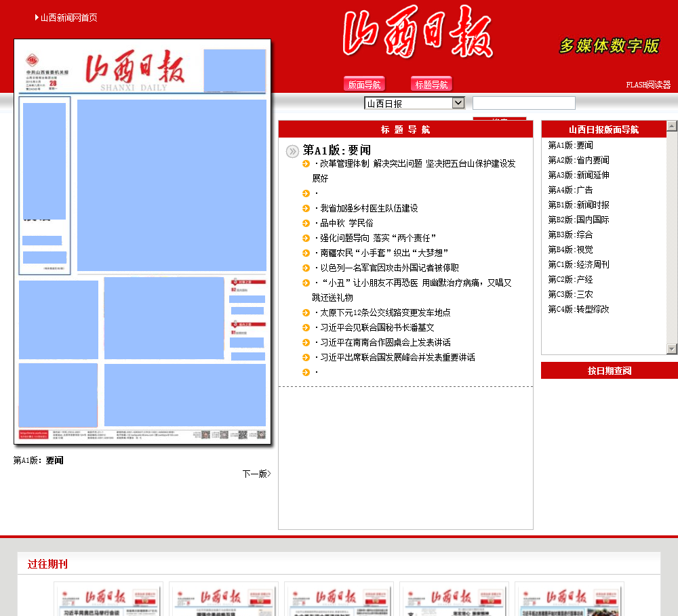This screenshot has height=616, width=678.
Task: Click navigation panel scrollbar down arrow
Action: point(671,349)
